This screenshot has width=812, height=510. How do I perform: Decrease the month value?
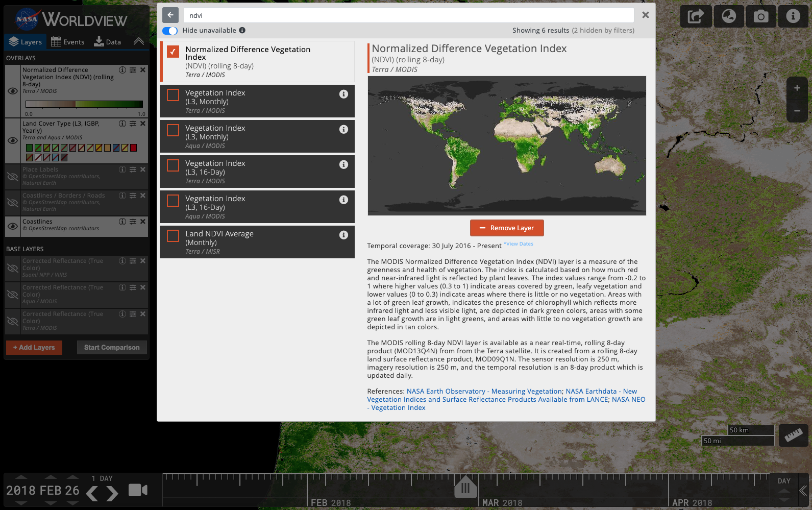(51, 503)
